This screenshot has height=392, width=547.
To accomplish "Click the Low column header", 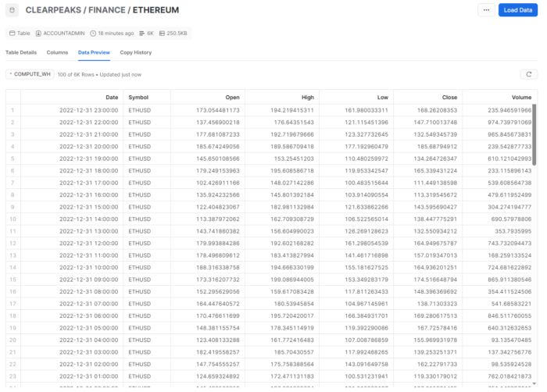I will coord(382,98).
